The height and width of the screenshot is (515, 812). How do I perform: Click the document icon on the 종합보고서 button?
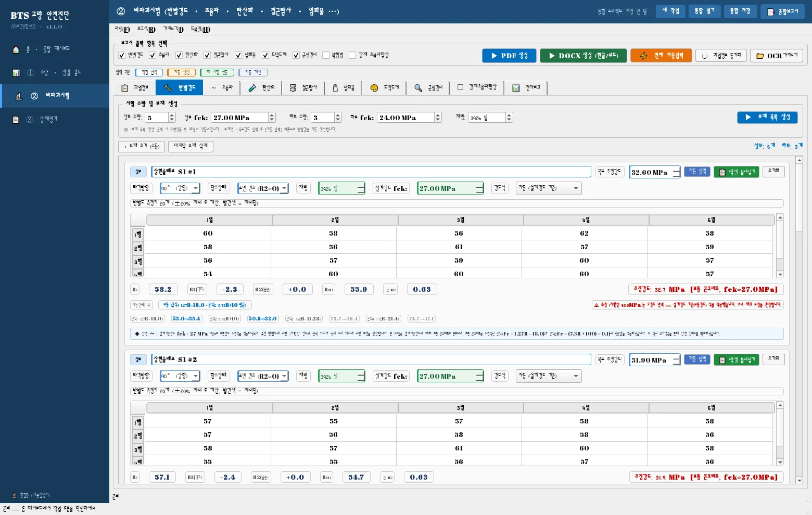tap(771, 12)
